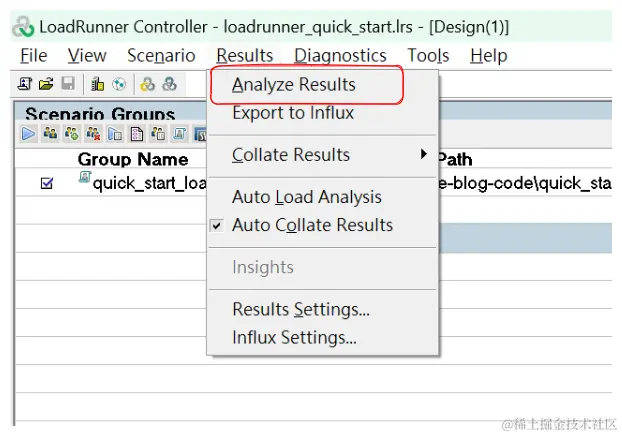Click the Path column header
The width and height of the screenshot is (622, 436).
click(455, 159)
